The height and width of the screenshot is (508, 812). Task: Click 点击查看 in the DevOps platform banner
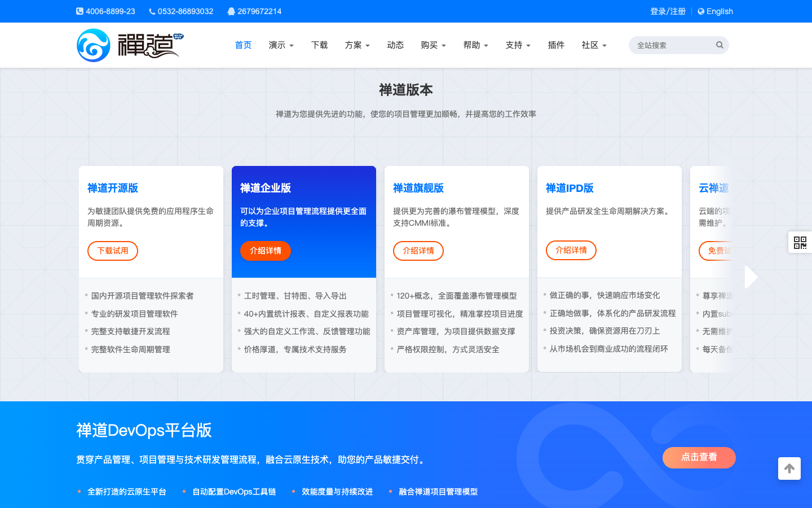(x=699, y=458)
